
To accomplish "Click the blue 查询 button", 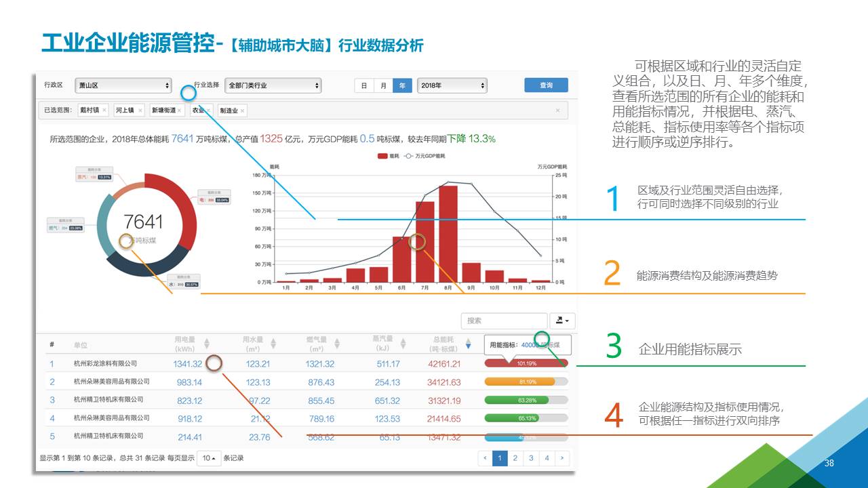I will pyautogui.click(x=546, y=85).
